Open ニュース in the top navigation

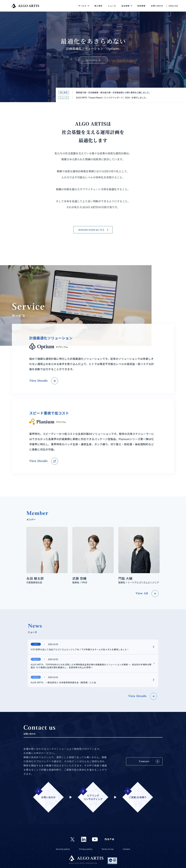pyautogui.click(x=112, y=6)
